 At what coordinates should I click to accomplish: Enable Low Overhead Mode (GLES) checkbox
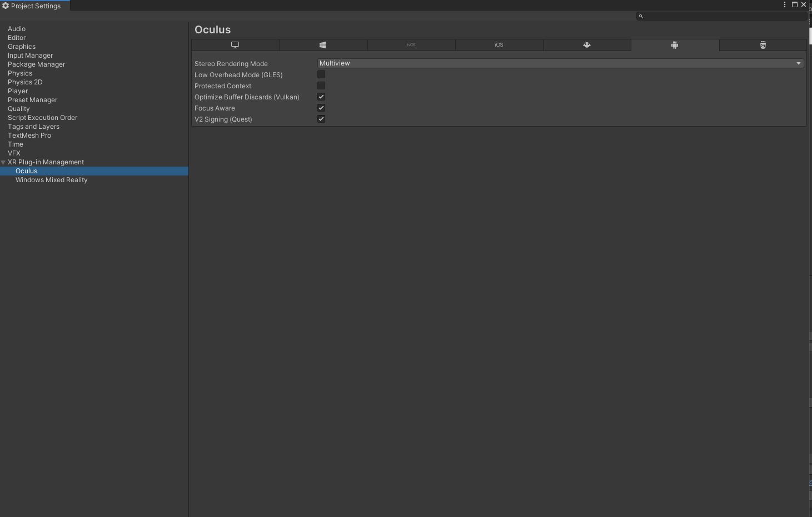(321, 74)
